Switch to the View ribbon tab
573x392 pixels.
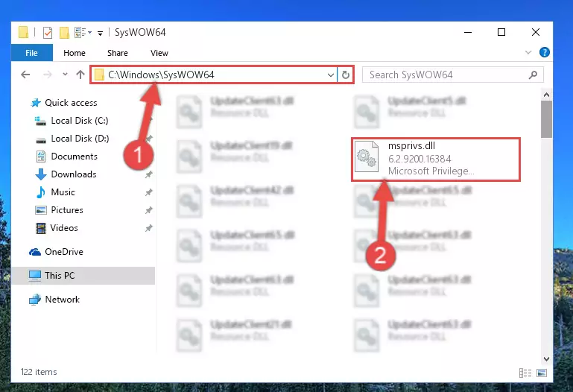[159, 53]
